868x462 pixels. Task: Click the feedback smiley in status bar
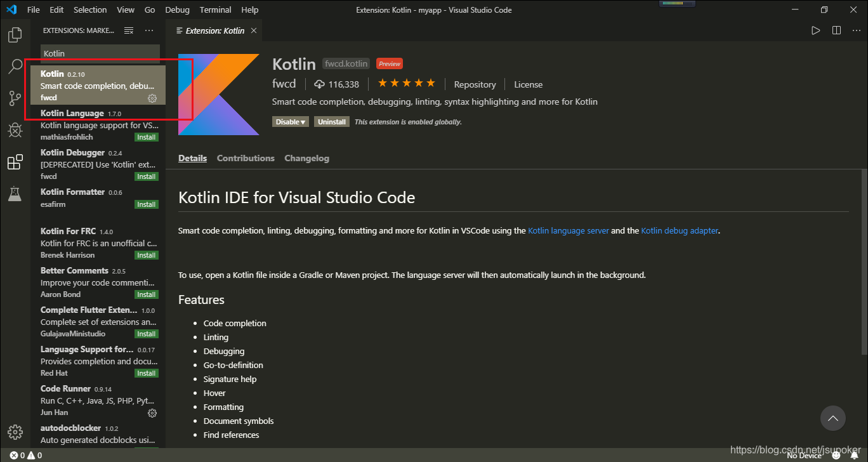coord(837,455)
